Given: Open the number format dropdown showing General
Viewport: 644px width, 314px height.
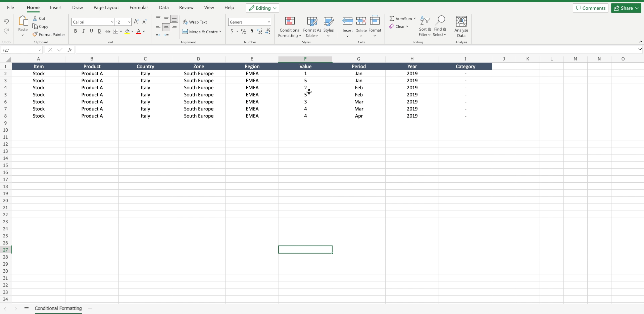Looking at the screenshot, I should 268,21.
